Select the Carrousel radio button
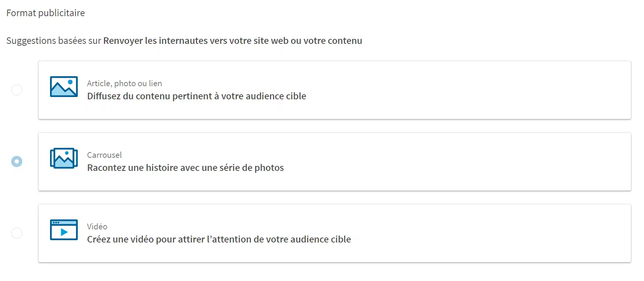644x281 pixels. (x=17, y=161)
